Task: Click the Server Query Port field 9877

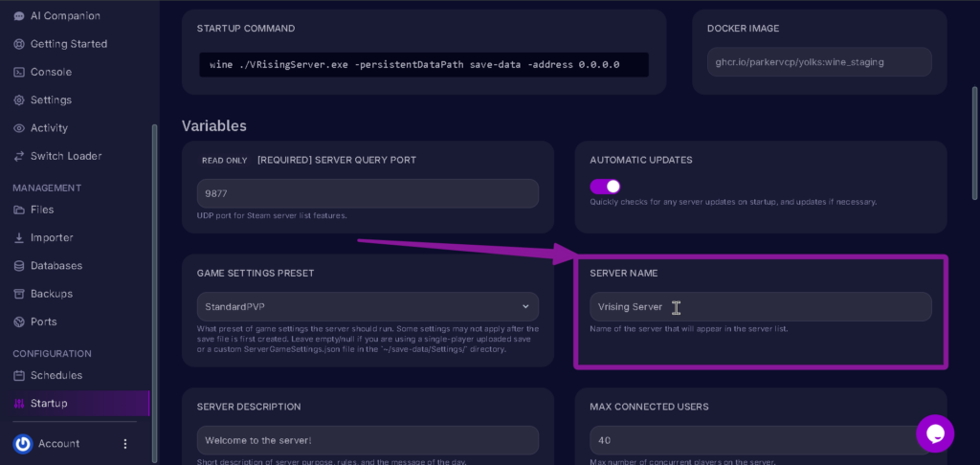Action: (x=367, y=193)
